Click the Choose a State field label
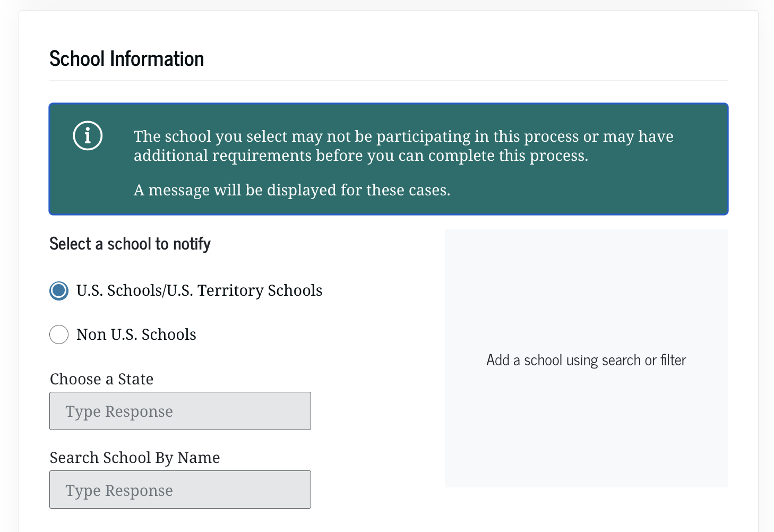774x532 pixels. (x=101, y=379)
